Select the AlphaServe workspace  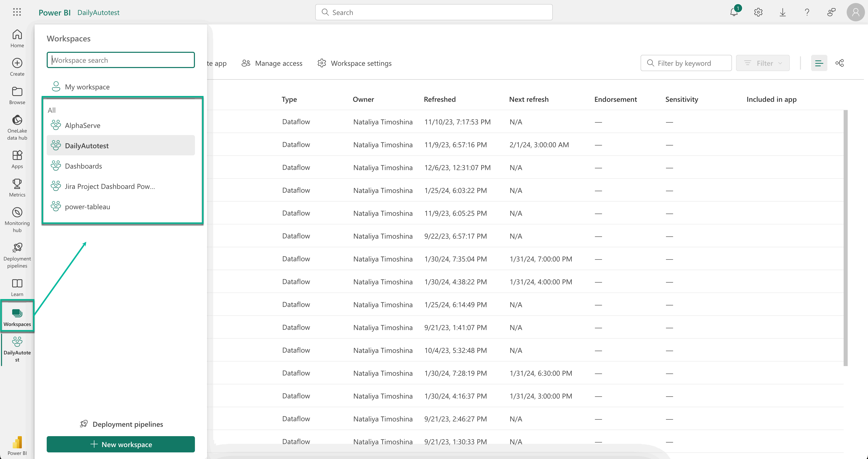click(x=82, y=125)
